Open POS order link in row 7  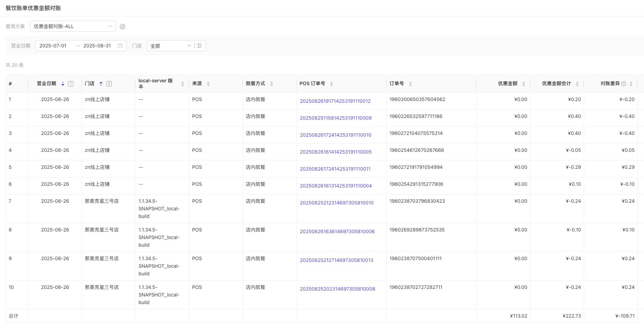pos(337,203)
